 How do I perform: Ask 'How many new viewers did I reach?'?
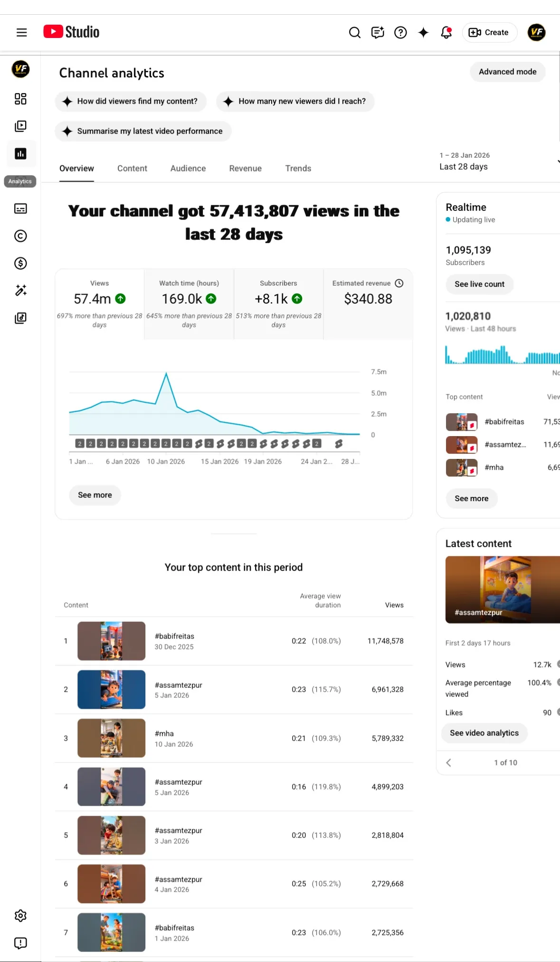(x=295, y=101)
